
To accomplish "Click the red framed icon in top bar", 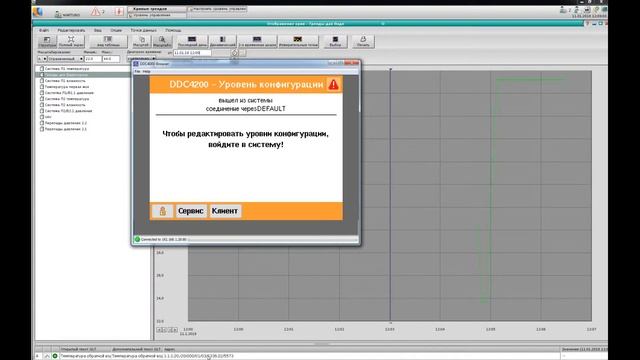I will tap(119, 11).
